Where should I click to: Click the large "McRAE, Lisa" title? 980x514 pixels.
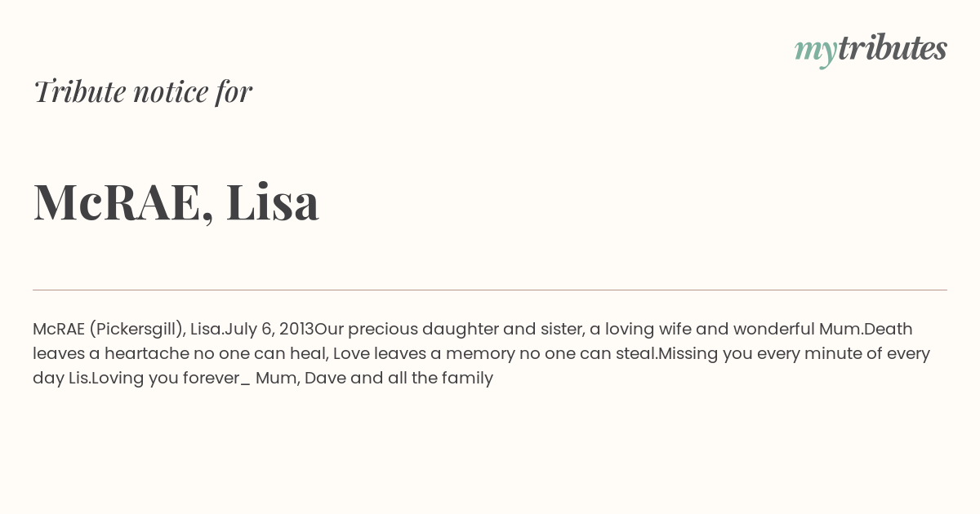(x=176, y=202)
